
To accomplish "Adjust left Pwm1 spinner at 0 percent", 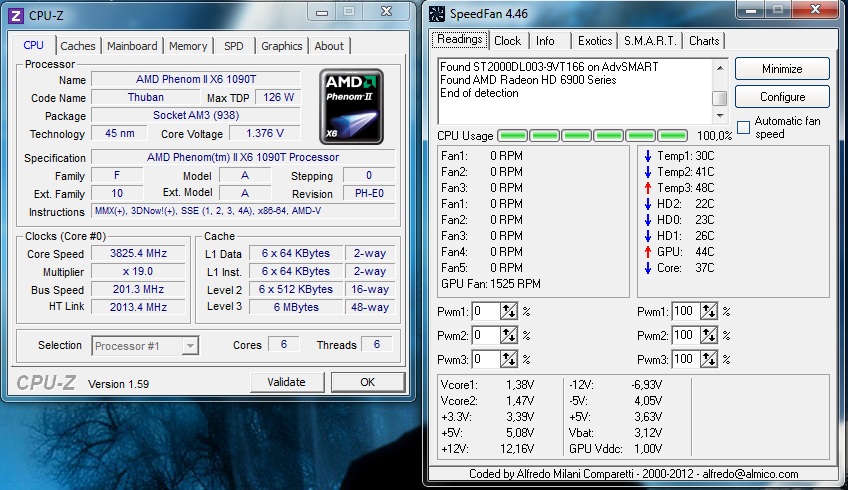I will [x=508, y=312].
